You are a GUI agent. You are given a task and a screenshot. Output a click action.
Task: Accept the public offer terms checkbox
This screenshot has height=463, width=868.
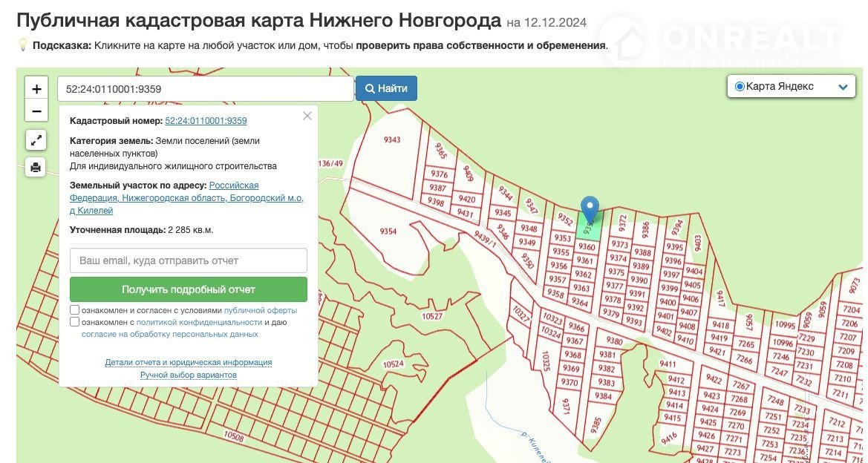[75, 310]
